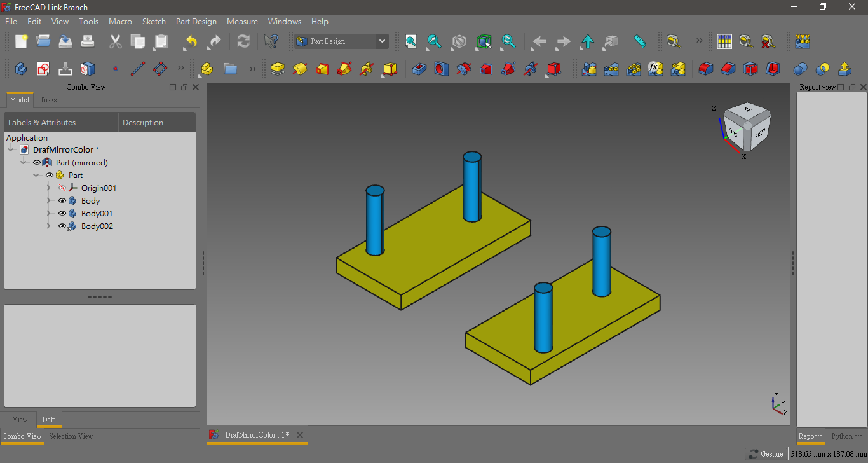Click the Fit All zoom icon
Screen dimensions: 868x463
pos(410,41)
